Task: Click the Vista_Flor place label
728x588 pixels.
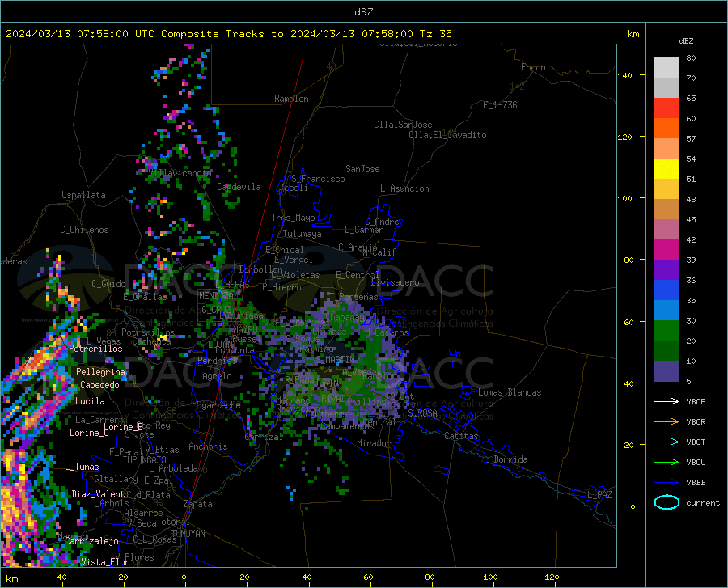Action: pyautogui.click(x=105, y=562)
